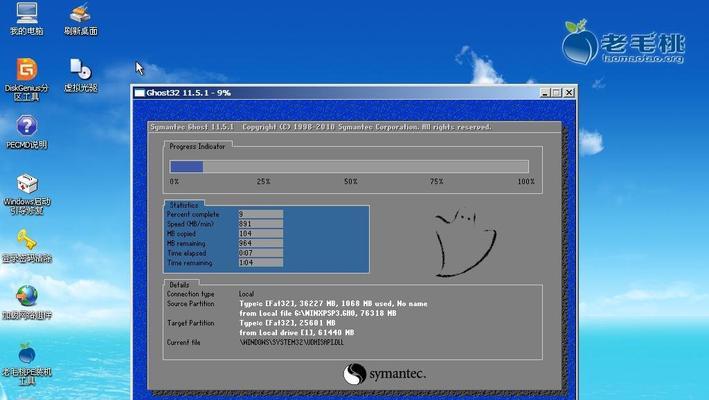Click the 25% progress scale label
The image size is (709, 400).
[x=264, y=181]
